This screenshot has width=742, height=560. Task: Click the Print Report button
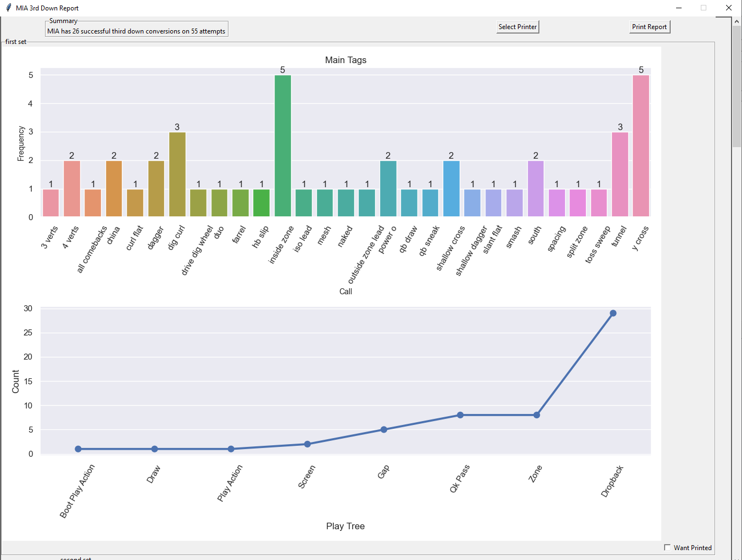(x=649, y=26)
